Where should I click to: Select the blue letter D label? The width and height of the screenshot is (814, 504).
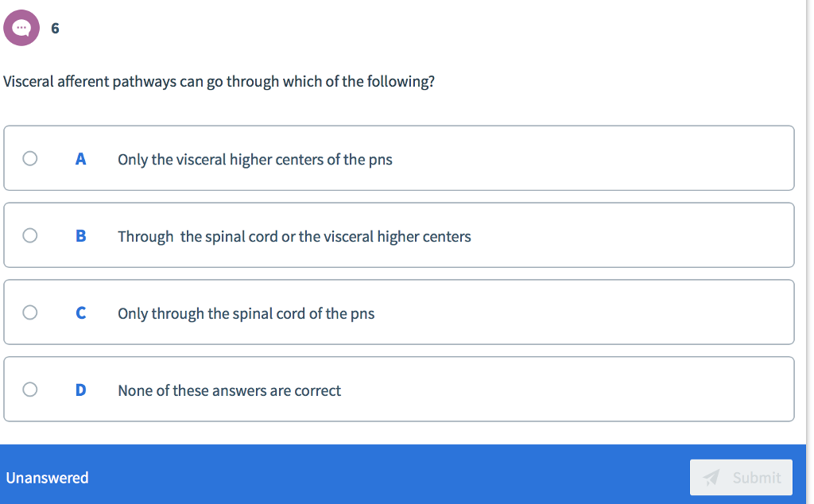point(80,390)
